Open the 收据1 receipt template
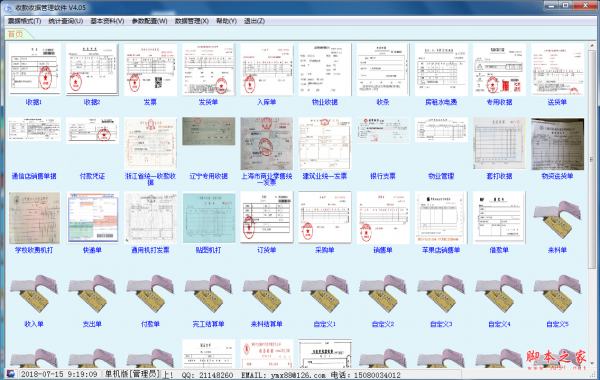 tap(34, 69)
